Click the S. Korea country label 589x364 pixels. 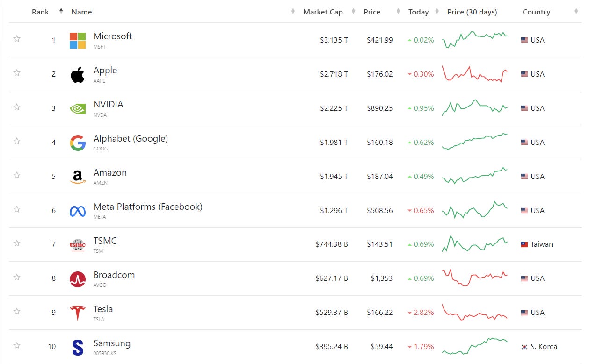pyautogui.click(x=544, y=347)
